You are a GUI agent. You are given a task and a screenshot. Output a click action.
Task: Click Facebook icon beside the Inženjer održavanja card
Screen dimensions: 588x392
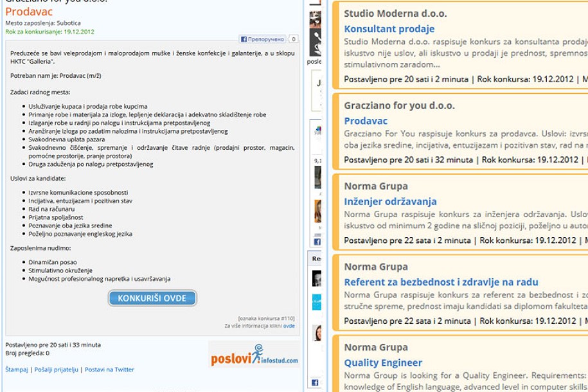(317, 242)
